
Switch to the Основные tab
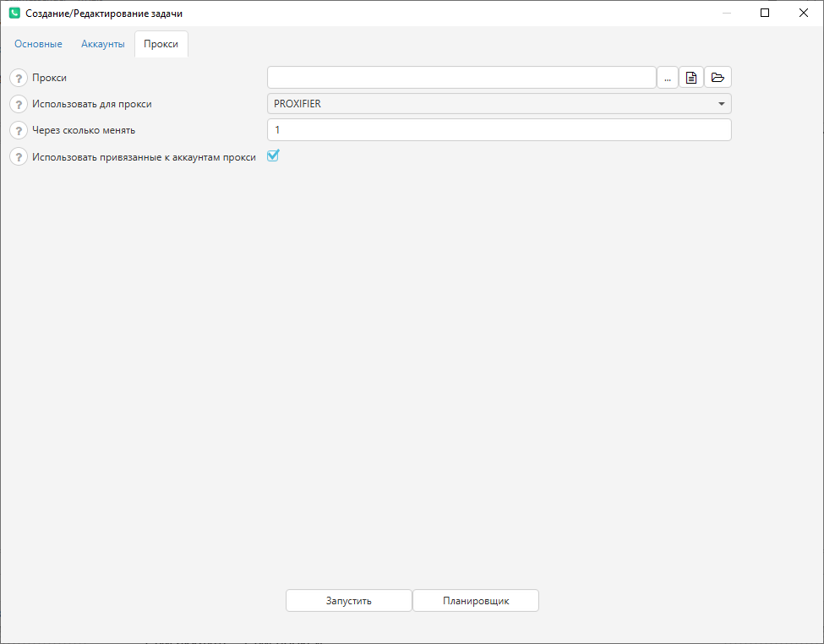coord(38,44)
